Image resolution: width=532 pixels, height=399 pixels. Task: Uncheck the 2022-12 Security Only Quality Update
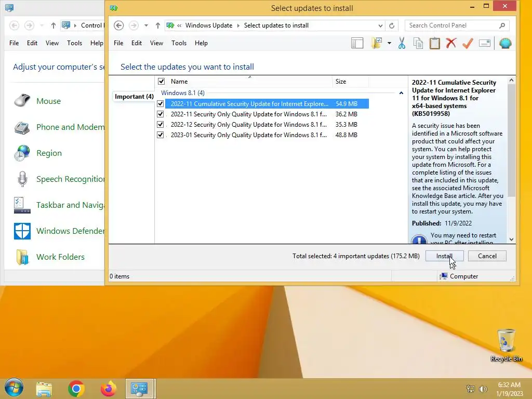(160, 125)
